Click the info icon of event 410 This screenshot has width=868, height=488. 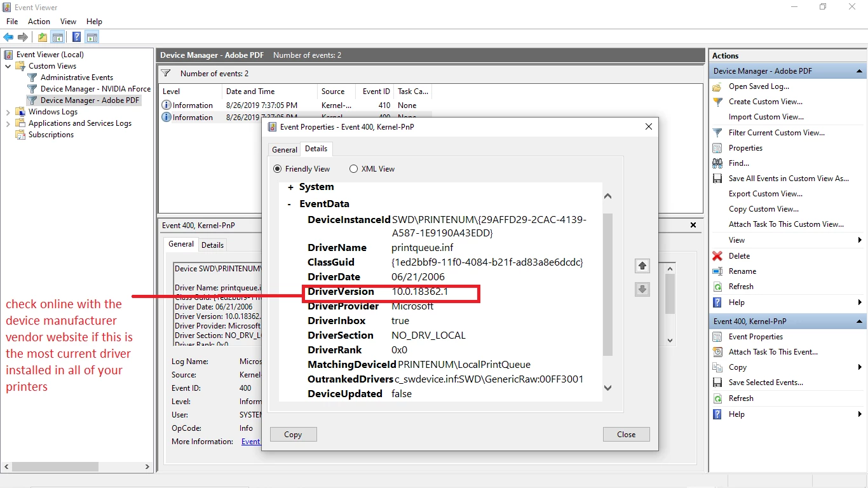coord(166,105)
